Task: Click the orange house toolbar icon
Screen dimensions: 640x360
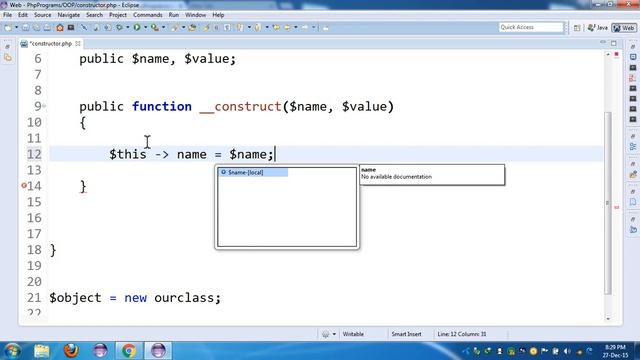Action: 60,27
